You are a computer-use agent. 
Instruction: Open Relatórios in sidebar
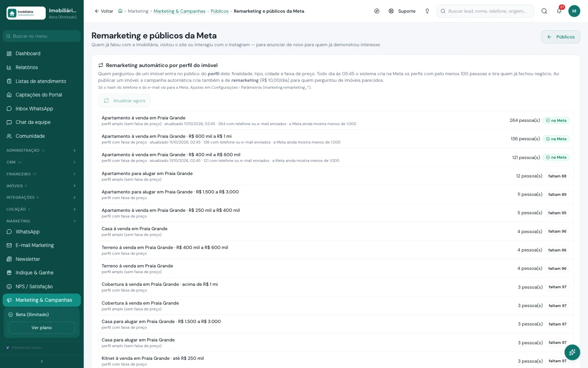tap(42, 67)
